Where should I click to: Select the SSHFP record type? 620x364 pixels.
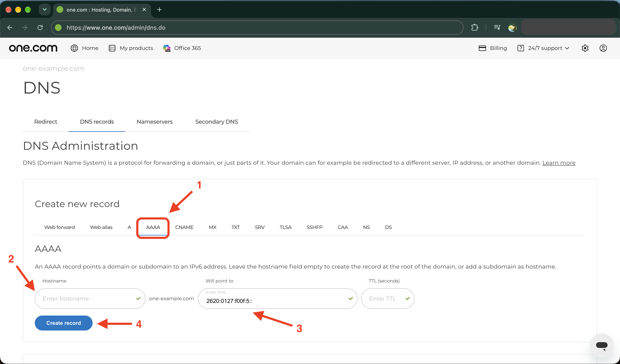(x=314, y=227)
